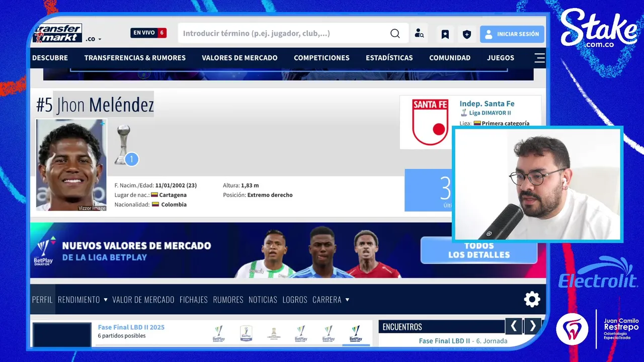Click the Transfermarkt logo

coord(57,33)
